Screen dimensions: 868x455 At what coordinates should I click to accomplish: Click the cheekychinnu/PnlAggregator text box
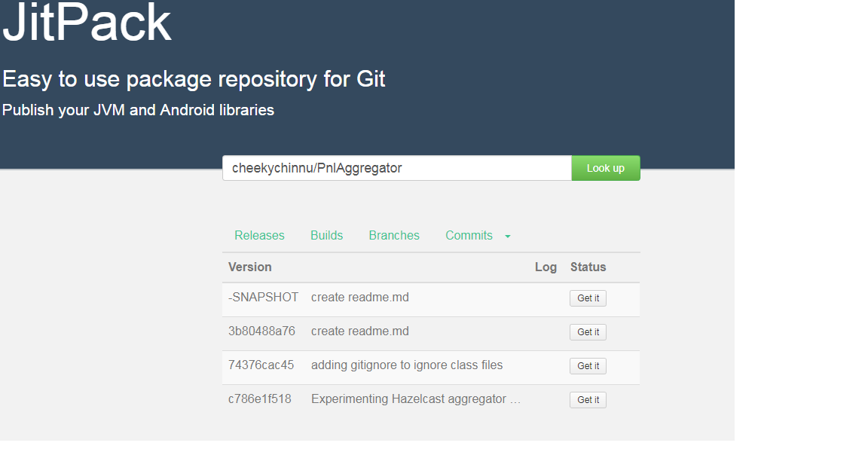[396, 167]
